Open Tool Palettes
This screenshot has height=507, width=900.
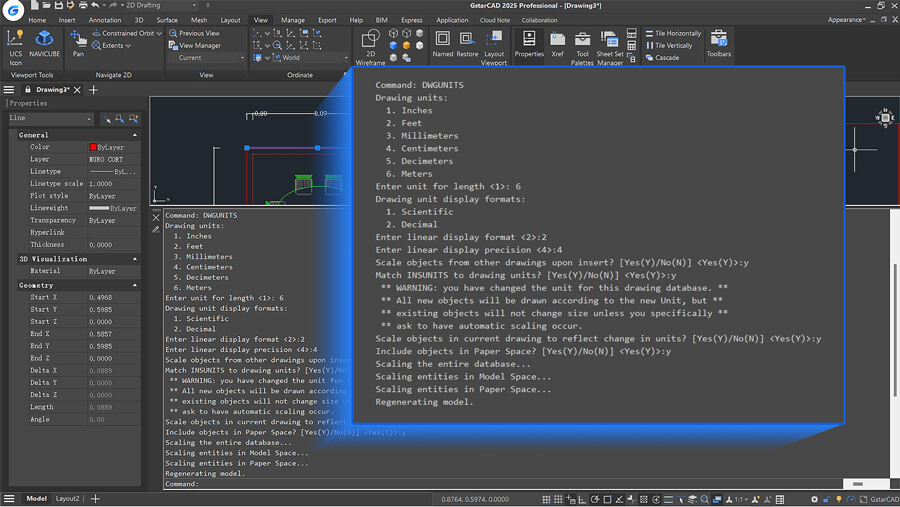coord(582,48)
